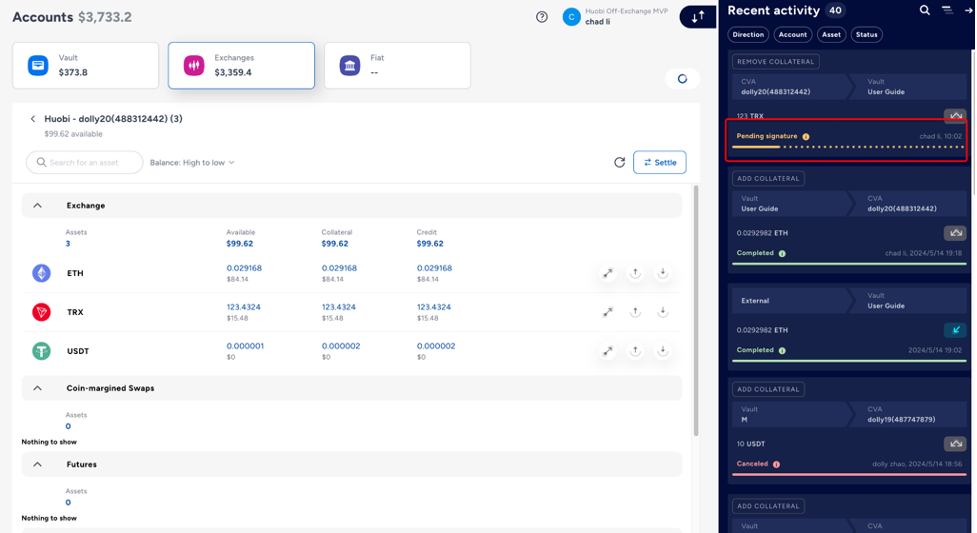Open the Direction filter in Recent activity
The image size is (977, 533).
[x=748, y=34]
